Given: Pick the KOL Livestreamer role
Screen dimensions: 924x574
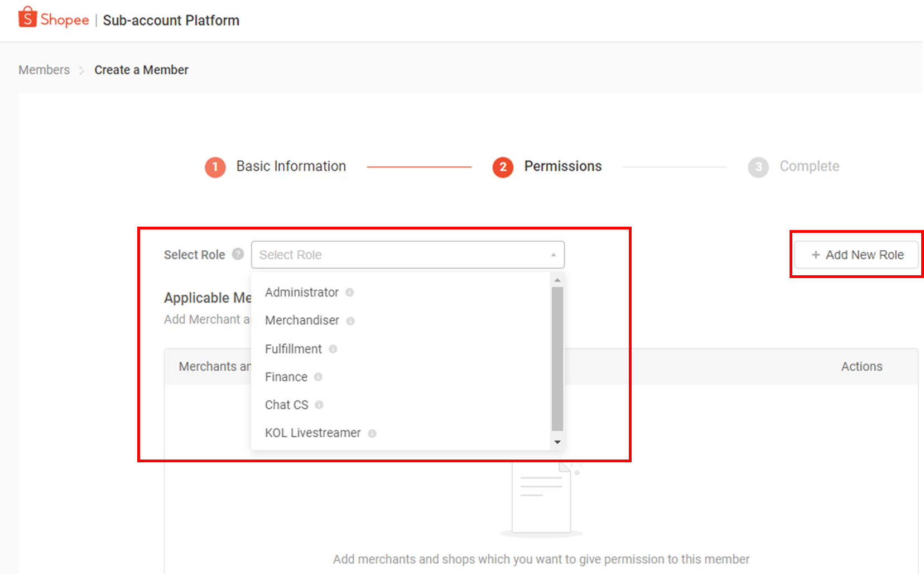Looking at the screenshot, I should point(312,433).
